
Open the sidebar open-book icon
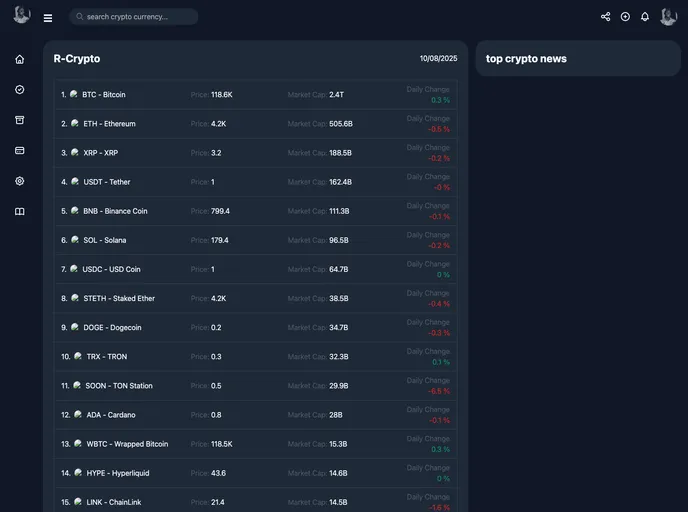point(20,211)
